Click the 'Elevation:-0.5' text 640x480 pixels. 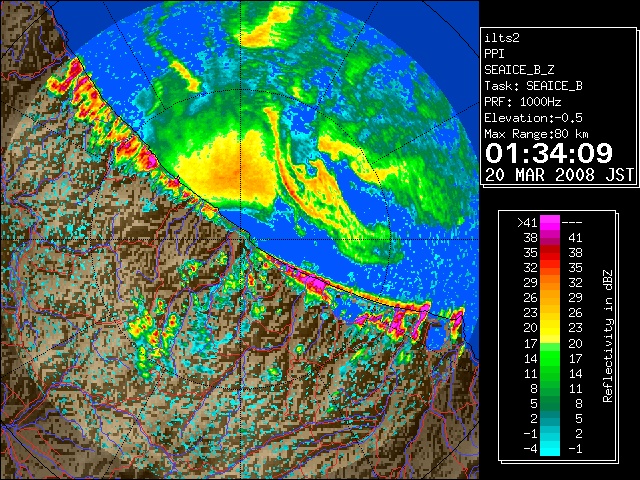[x=533, y=118]
